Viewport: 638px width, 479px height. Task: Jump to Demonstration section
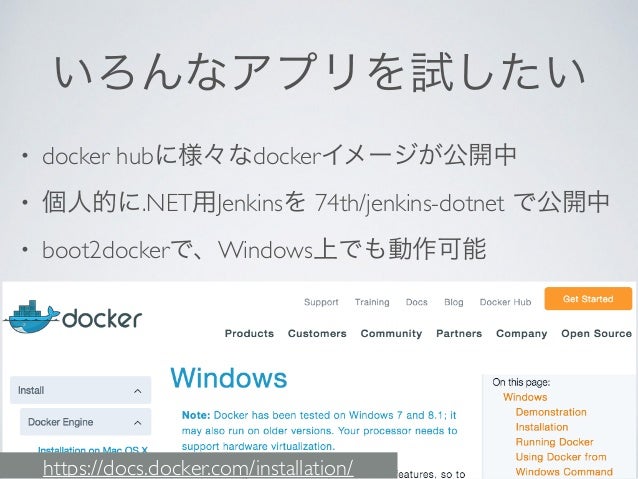(551, 412)
